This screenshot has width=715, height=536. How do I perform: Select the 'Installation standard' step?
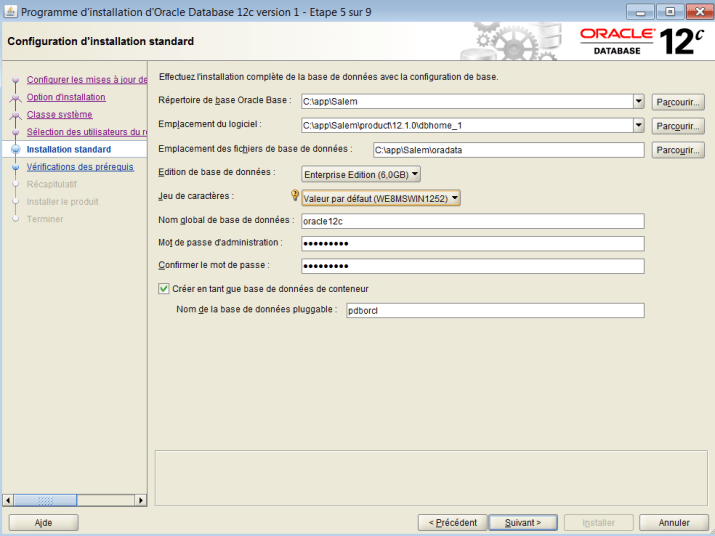(x=69, y=149)
